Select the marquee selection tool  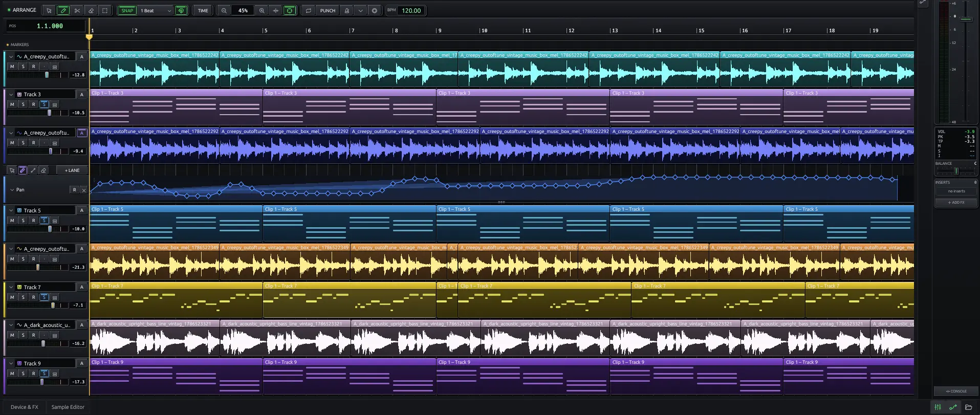pos(104,10)
